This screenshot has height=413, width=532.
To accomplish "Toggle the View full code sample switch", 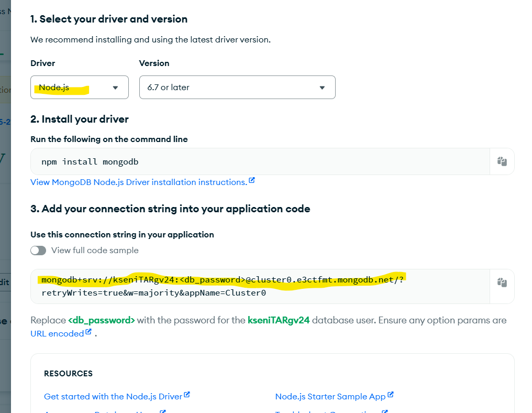I will point(38,251).
